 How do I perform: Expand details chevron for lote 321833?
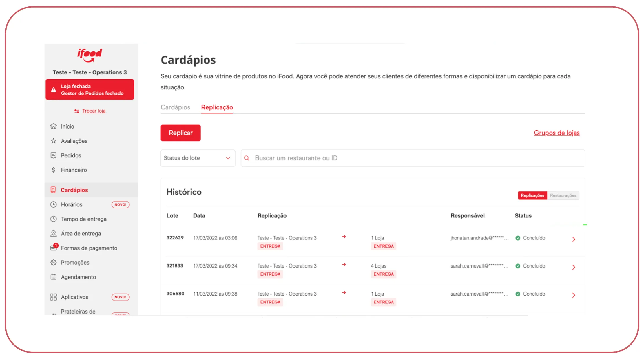tap(574, 267)
